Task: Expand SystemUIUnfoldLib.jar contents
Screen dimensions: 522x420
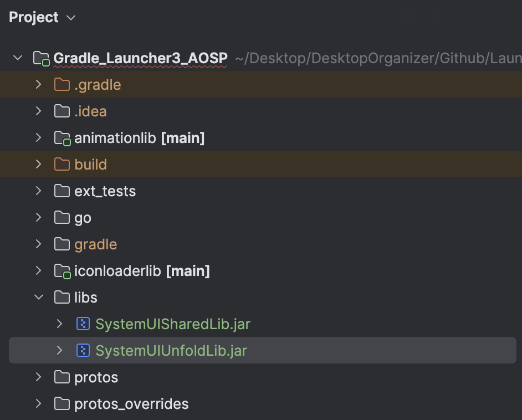Action: tap(60, 350)
